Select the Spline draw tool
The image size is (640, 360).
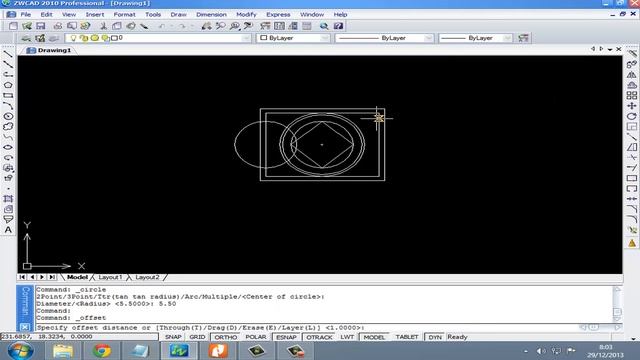(8, 137)
